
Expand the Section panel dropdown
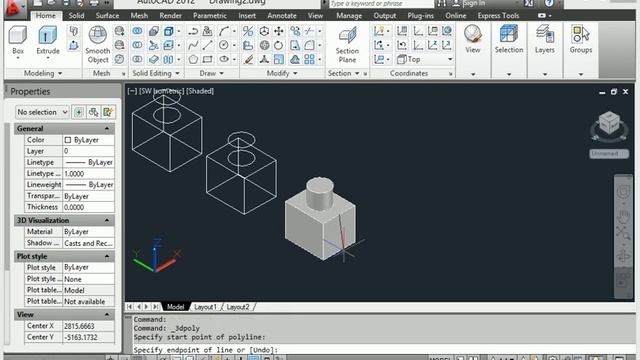(x=344, y=73)
